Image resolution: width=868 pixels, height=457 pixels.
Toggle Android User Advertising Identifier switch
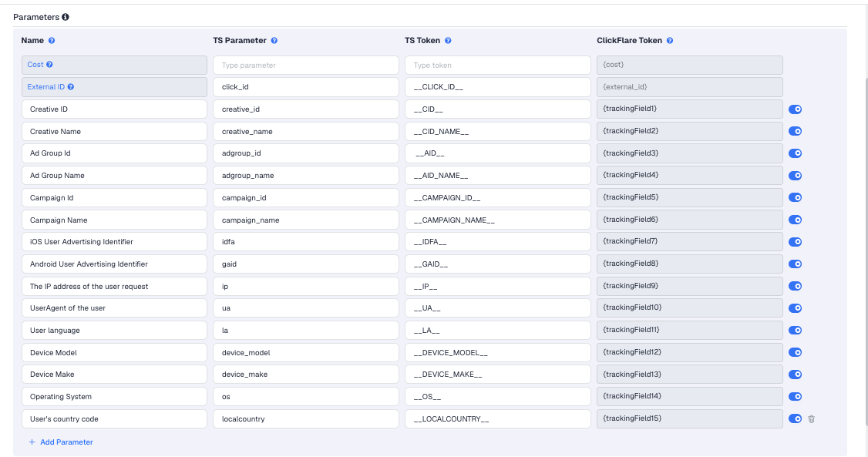[795, 264]
